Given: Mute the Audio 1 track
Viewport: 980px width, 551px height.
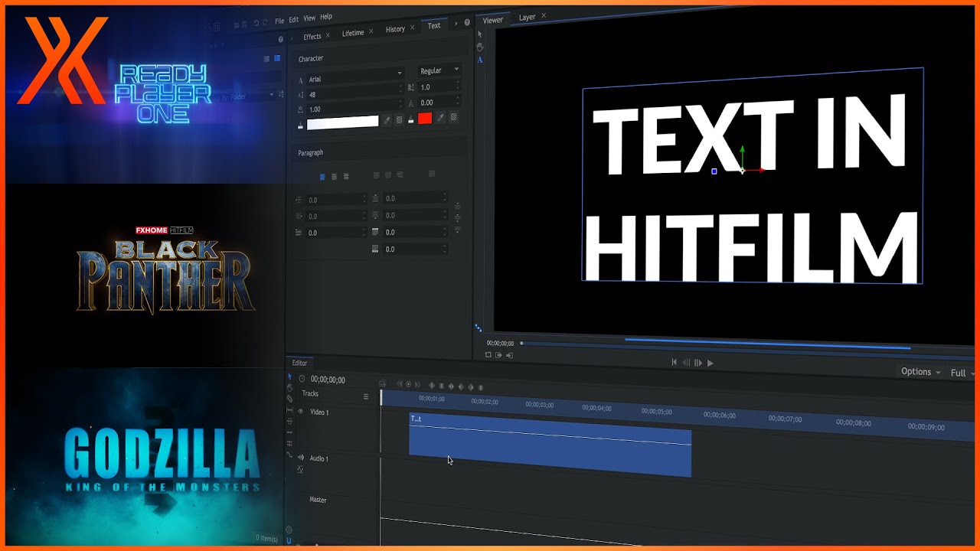Looking at the screenshot, I should [300, 458].
